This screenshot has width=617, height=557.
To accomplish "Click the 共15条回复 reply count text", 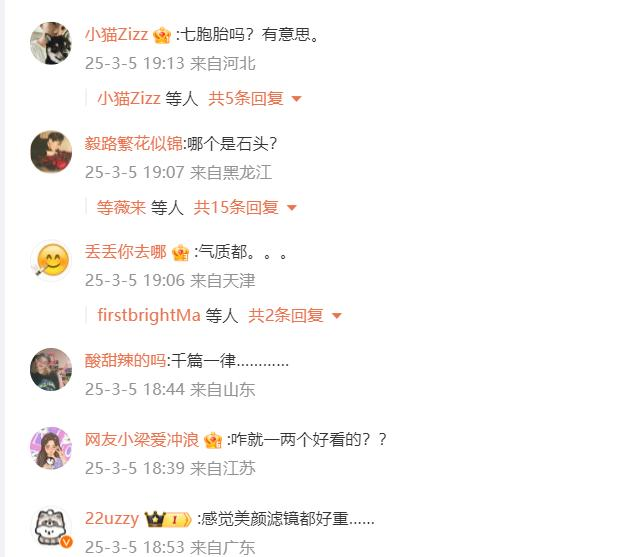I will 236,207.
